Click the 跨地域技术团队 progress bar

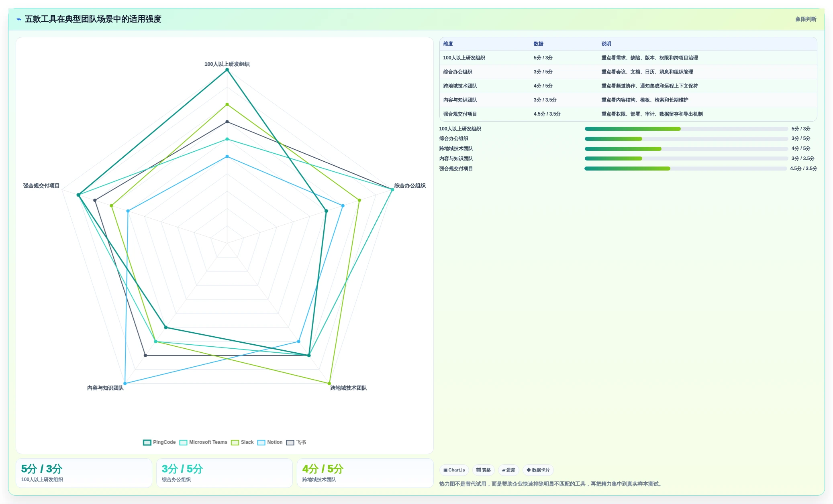click(x=686, y=149)
